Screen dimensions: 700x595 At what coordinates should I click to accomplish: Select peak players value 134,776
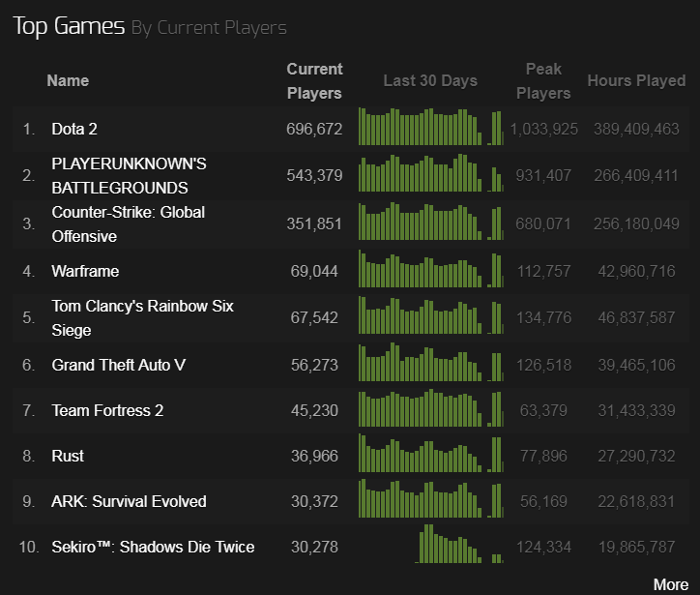click(x=543, y=317)
